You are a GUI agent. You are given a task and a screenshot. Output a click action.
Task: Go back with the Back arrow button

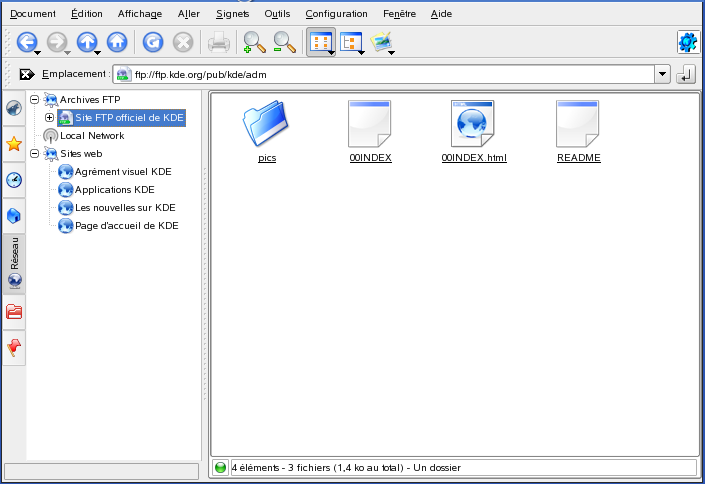point(27,42)
